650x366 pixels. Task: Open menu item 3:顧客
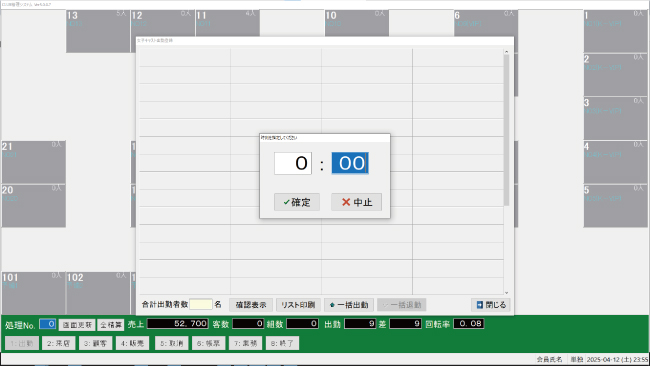(x=95, y=343)
